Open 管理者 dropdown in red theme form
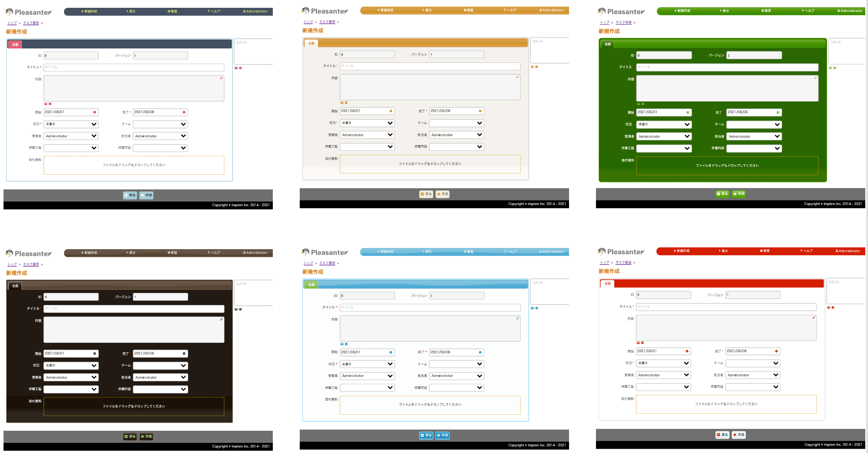This screenshot has height=453, width=868. pyautogui.click(x=663, y=375)
